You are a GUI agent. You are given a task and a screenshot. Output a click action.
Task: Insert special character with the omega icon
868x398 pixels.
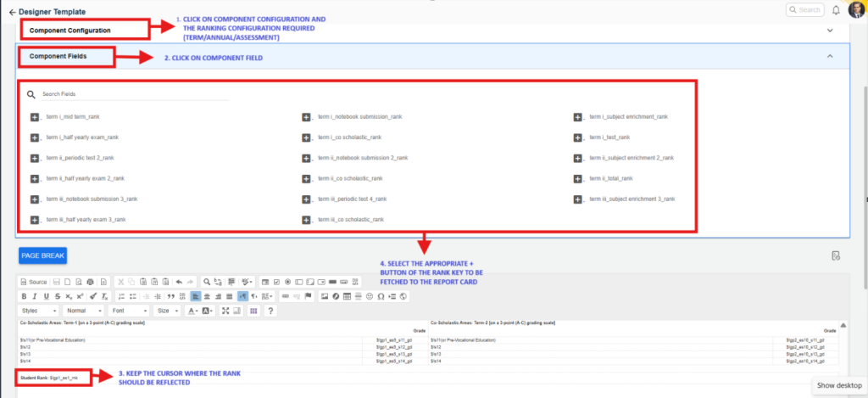pyautogui.click(x=381, y=296)
